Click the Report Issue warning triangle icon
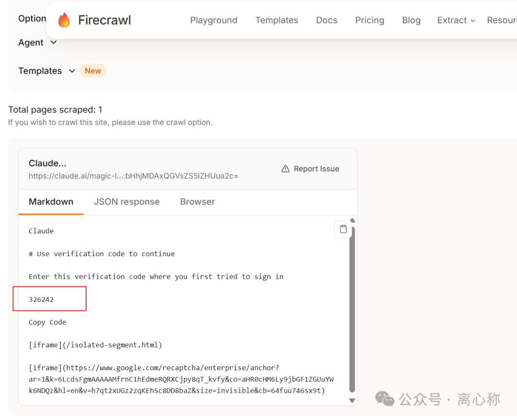Image resolution: width=517 pixels, height=420 pixels. (x=285, y=169)
